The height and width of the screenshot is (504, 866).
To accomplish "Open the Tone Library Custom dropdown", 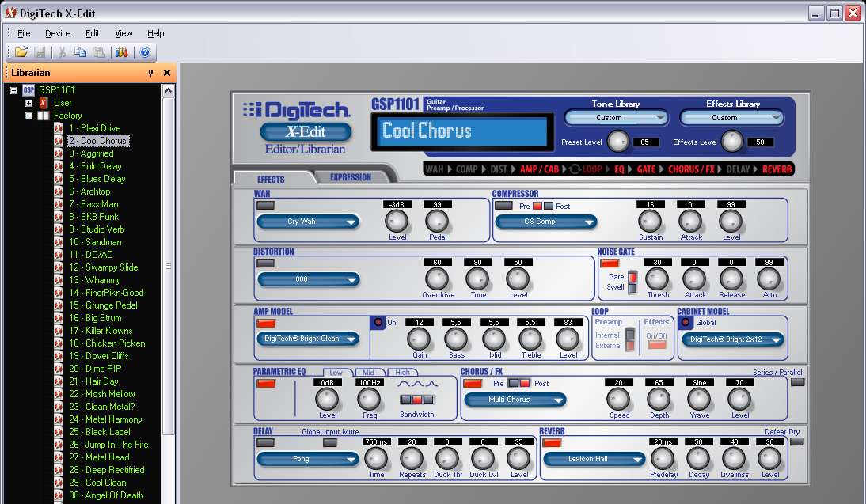I will pyautogui.click(x=616, y=118).
